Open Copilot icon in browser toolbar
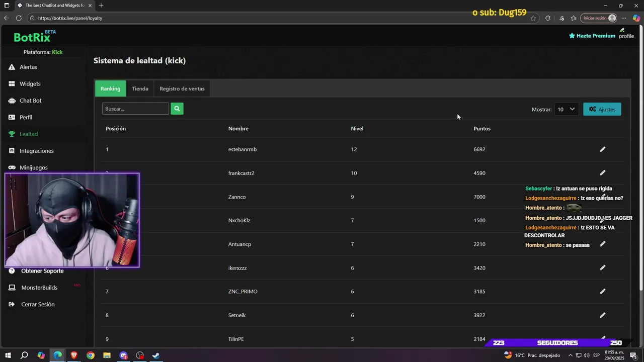This screenshot has width=644, height=362. (x=636, y=18)
